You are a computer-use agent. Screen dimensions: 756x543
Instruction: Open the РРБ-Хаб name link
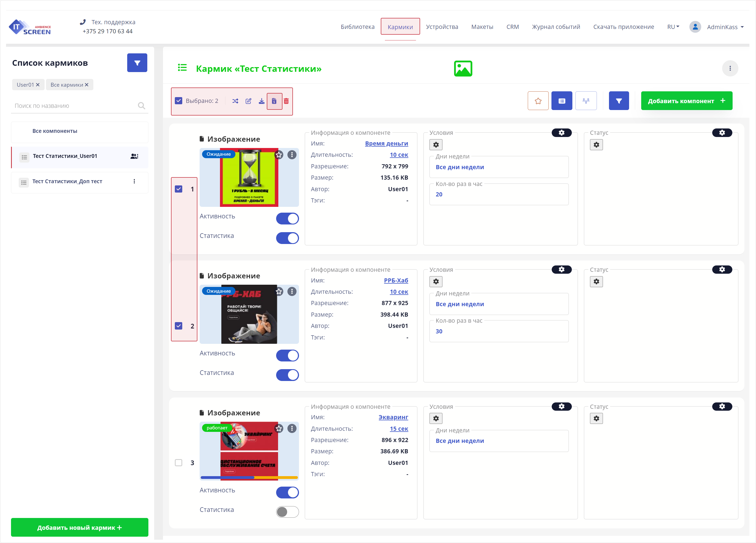396,280
